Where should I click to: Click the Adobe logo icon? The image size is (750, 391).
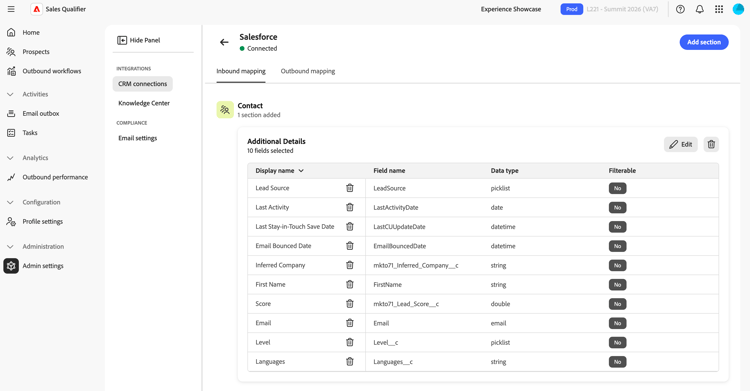[x=36, y=9]
